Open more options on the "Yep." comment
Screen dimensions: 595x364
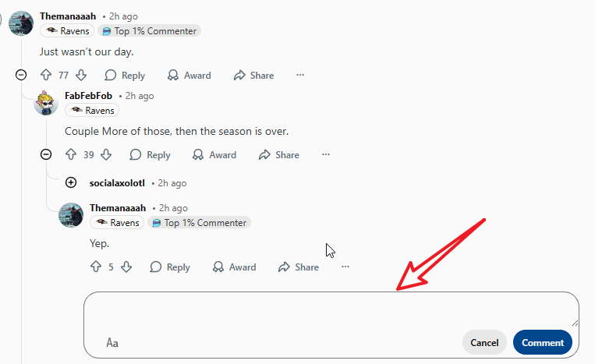[345, 267]
